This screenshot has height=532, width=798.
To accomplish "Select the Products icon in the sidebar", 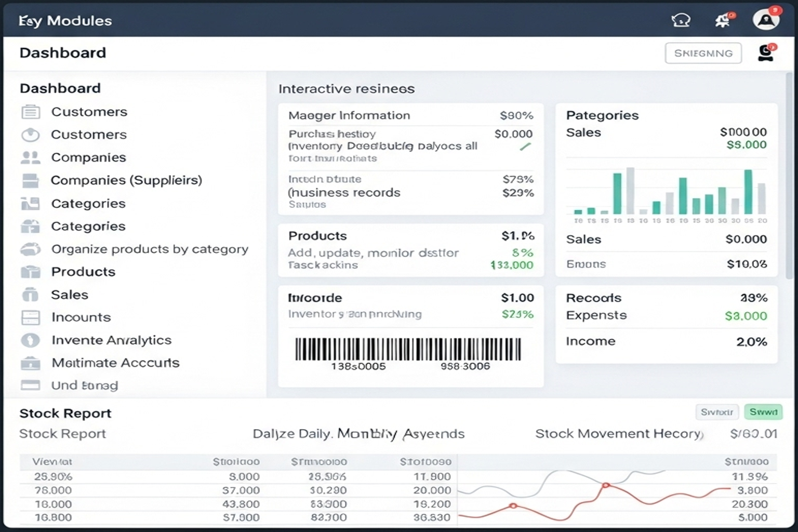I will (31, 272).
